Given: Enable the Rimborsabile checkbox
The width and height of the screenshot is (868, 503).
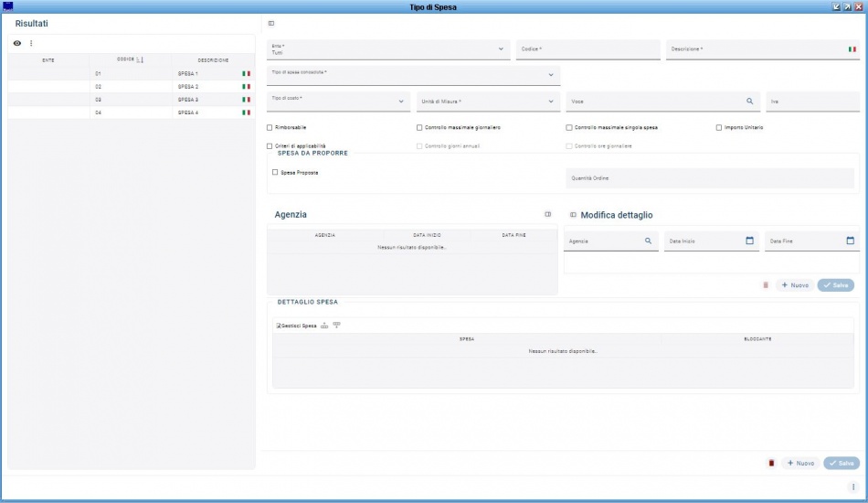Looking at the screenshot, I should pos(270,127).
